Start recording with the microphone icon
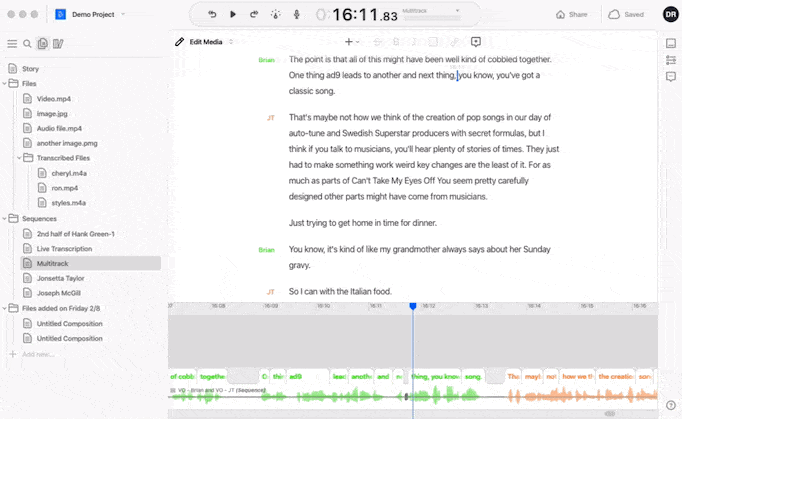This screenshot has height=491, width=800. (296, 14)
